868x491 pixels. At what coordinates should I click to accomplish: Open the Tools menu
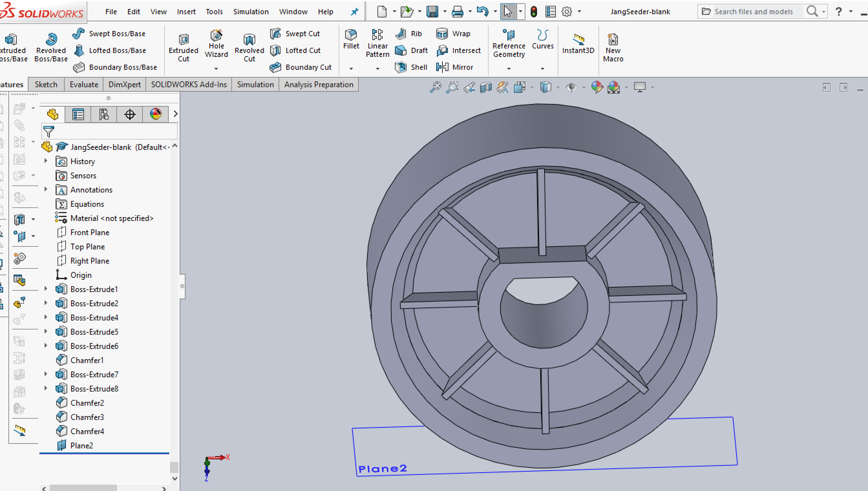coord(214,12)
